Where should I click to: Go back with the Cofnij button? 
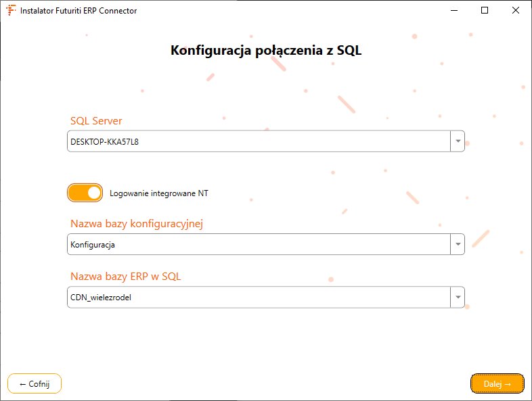(x=35, y=383)
